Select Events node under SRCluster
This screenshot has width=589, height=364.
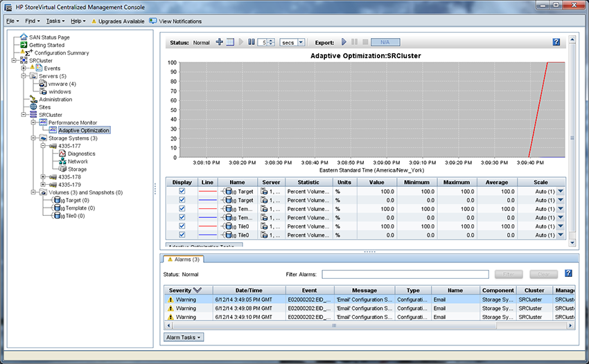[52, 69]
